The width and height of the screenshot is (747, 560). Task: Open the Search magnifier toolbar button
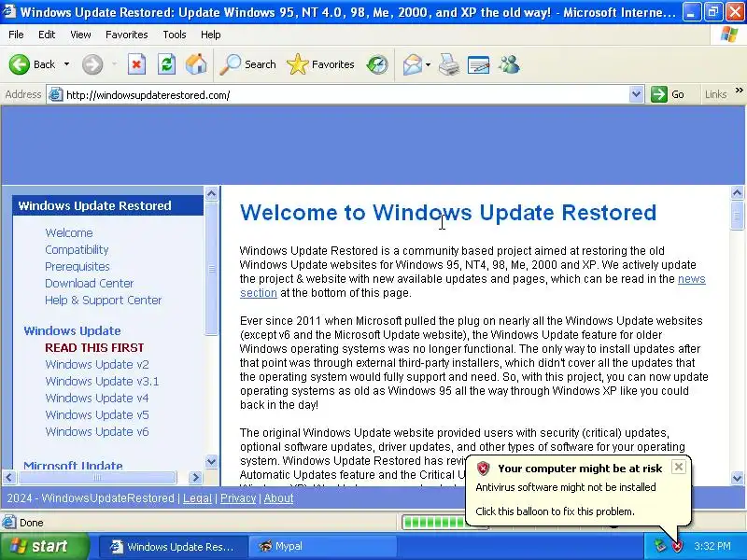[x=247, y=64]
